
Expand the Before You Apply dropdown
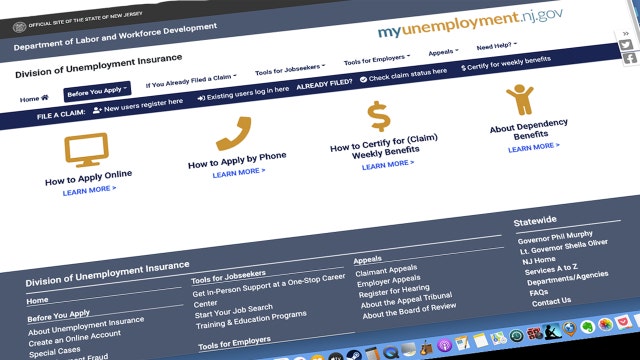(x=97, y=91)
